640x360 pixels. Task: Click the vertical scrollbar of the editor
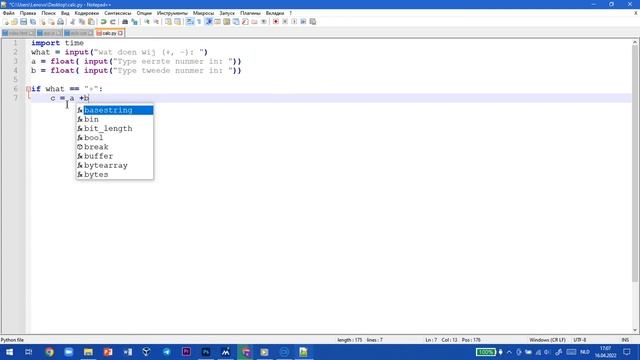(x=635, y=163)
